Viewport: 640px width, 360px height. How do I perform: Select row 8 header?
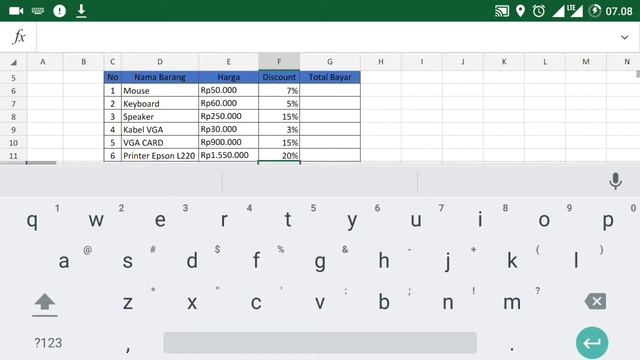(x=13, y=117)
